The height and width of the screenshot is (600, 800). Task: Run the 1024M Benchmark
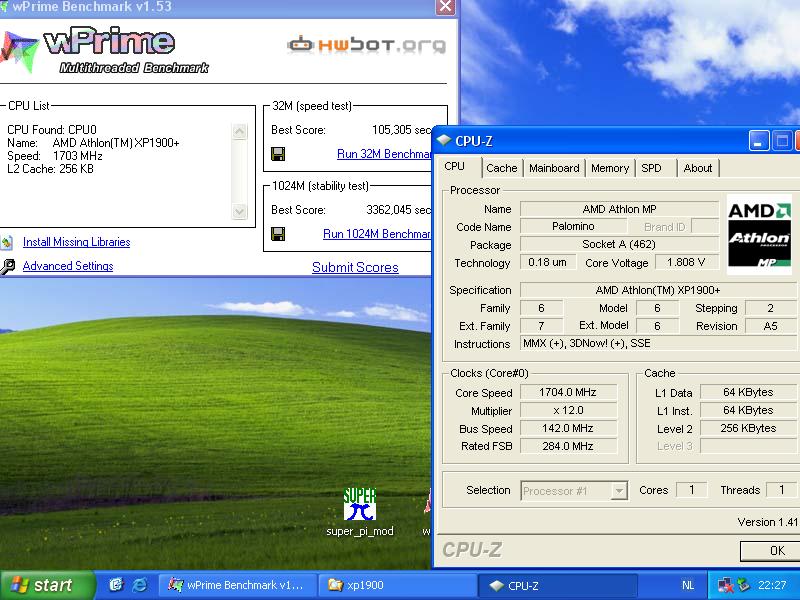pyautogui.click(x=377, y=234)
